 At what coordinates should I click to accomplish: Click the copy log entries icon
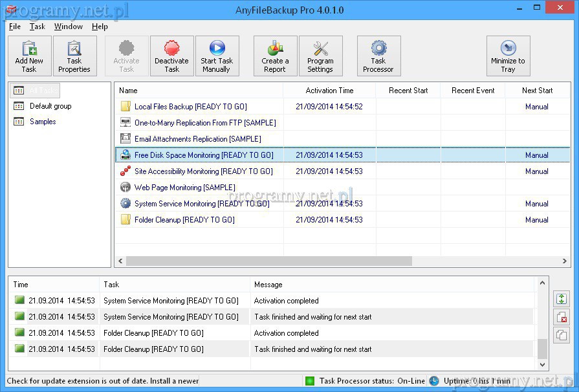561,335
